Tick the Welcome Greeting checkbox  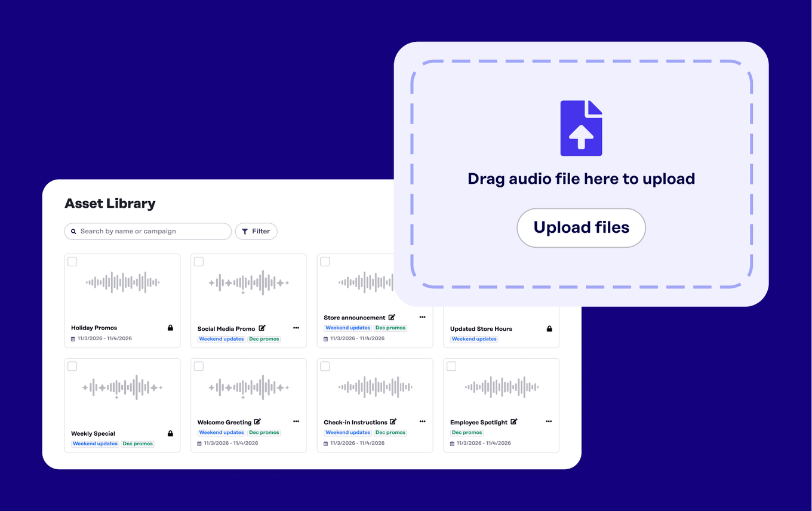[x=199, y=366]
